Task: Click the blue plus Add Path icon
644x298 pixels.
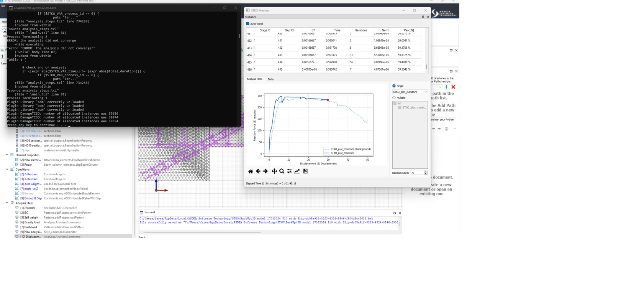Action: tap(446, 87)
